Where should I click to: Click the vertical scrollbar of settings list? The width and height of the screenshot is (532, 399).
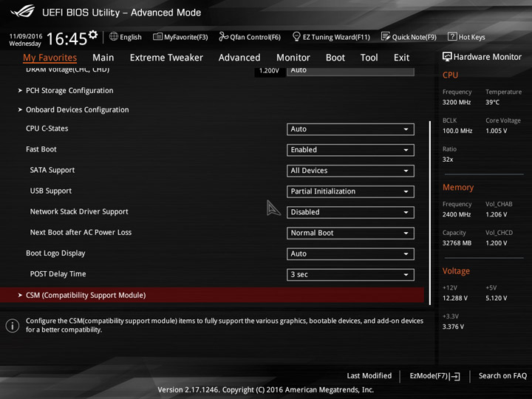coord(430,213)
